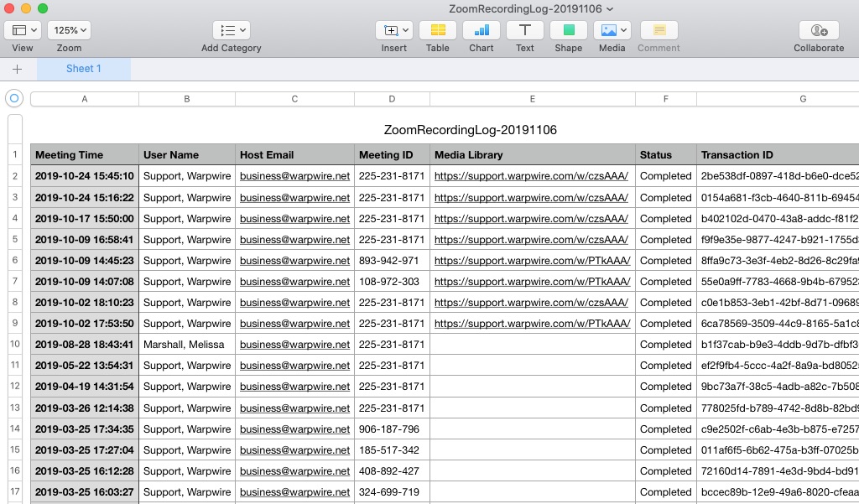This screenshot has height=504, width=859.
Task: Open the PTkAAA link in row 9
Action: (x=532, y=324)
